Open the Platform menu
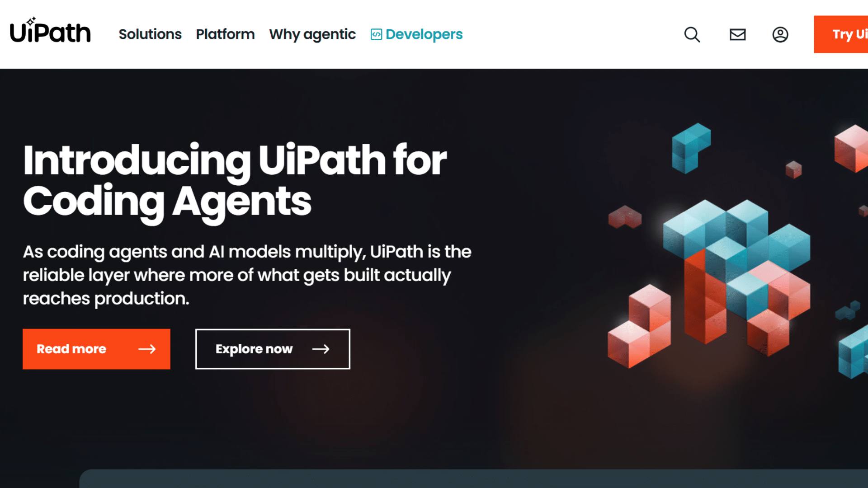The width and height of the screenshot is (868, 488). pyautogui.click(x=225, y=34)
